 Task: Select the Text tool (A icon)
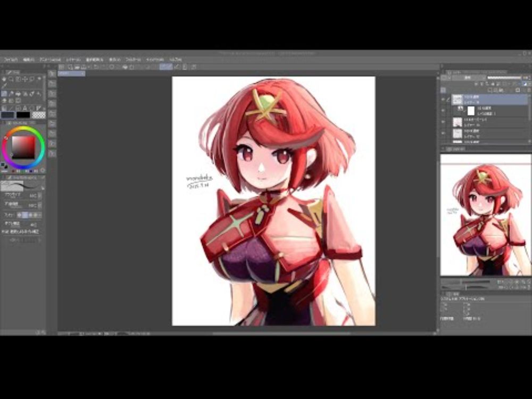[x=25, y=108]
